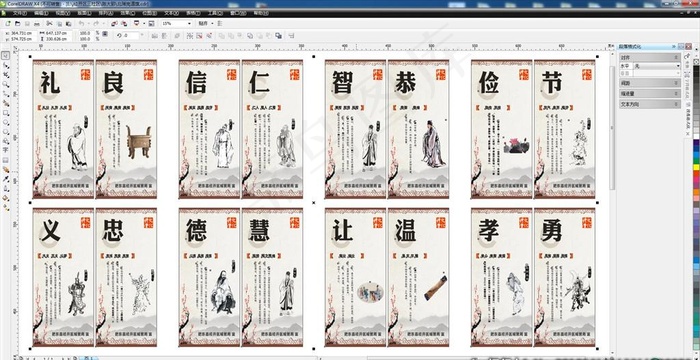Screen dimensions: 700x360
Task: Open the 文本(X) menu
Action: tap(171, 13)
